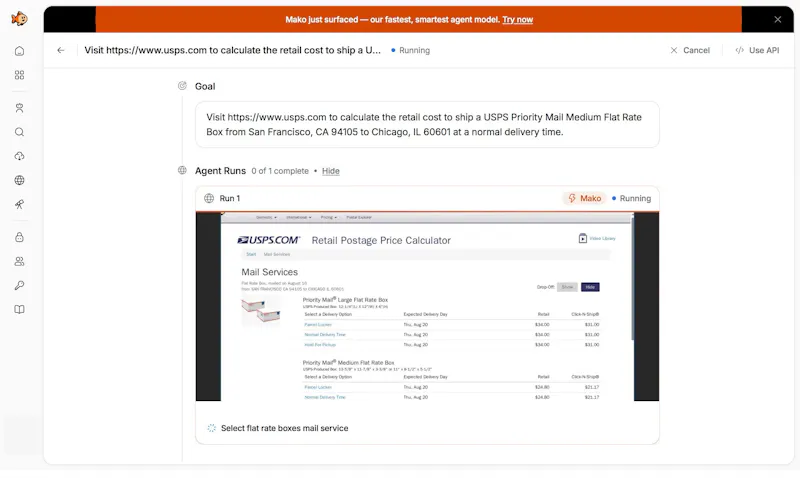Select Hold For Pickup under Large Flat Rate Box
Image resolution: width=800 pixels, height=478 pixels.
(320, 345)
